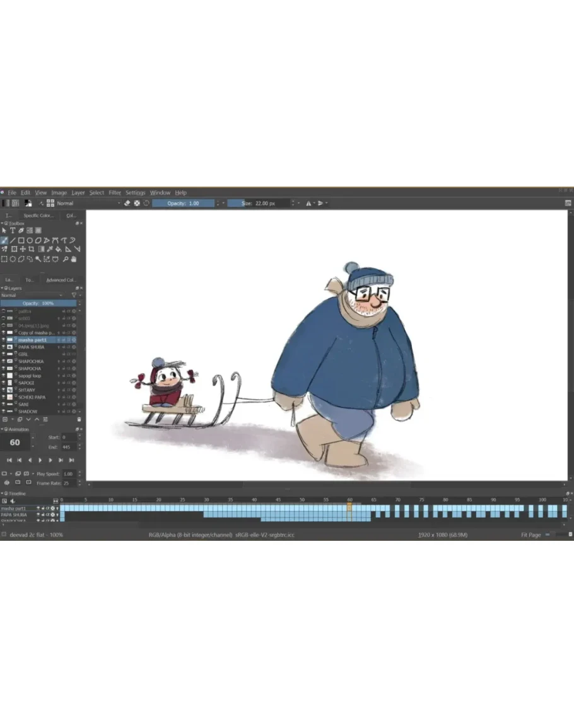Activate the Zoom magnifier tool

65,259
